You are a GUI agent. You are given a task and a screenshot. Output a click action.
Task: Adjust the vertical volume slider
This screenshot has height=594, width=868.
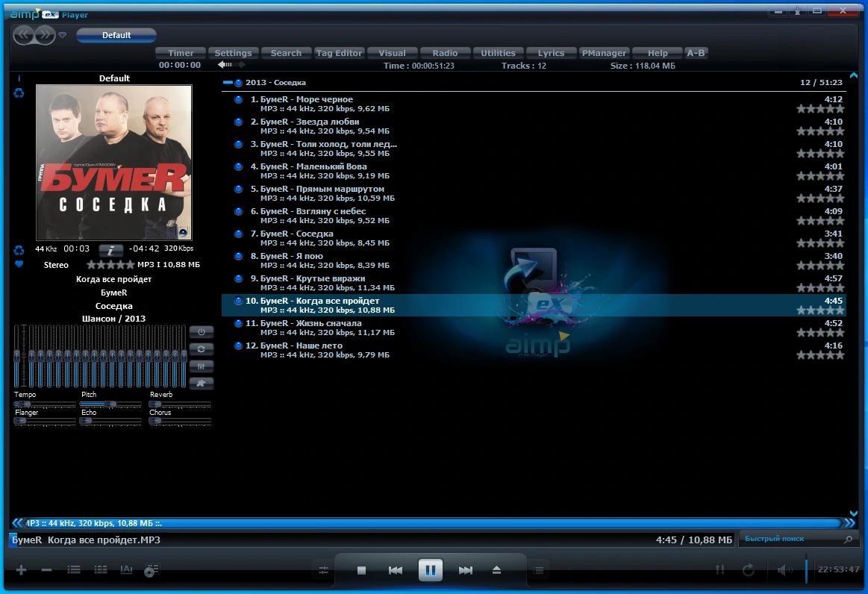(x=806, y=569)
